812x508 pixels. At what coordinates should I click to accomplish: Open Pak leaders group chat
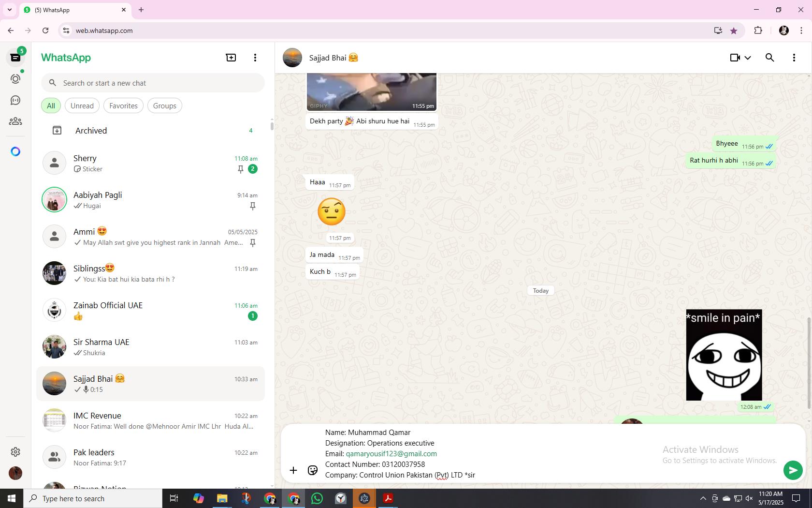pos(151,457)
